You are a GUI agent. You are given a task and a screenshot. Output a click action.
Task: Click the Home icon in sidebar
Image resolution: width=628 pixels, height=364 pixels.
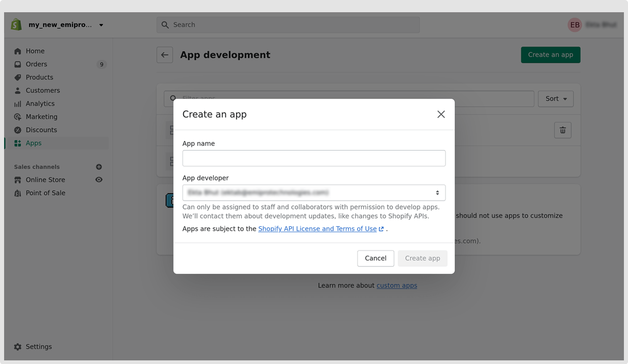tap(18, 51)
